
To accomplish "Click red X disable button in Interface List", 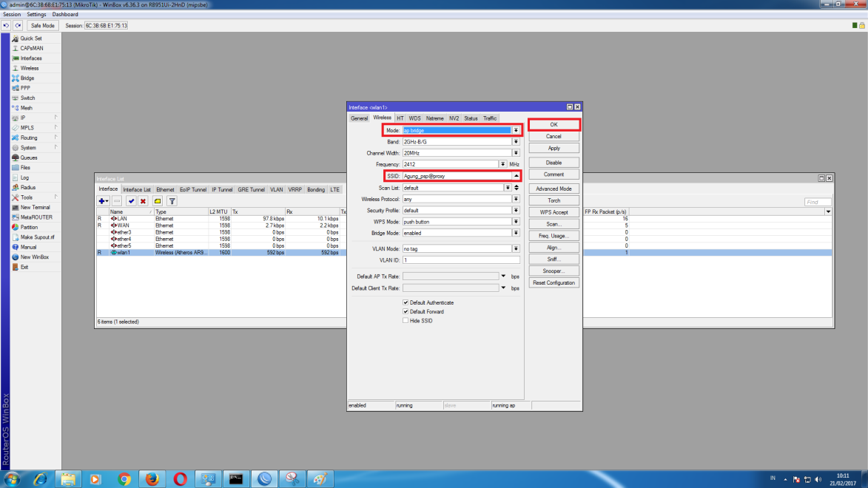I will pos(143,201).
